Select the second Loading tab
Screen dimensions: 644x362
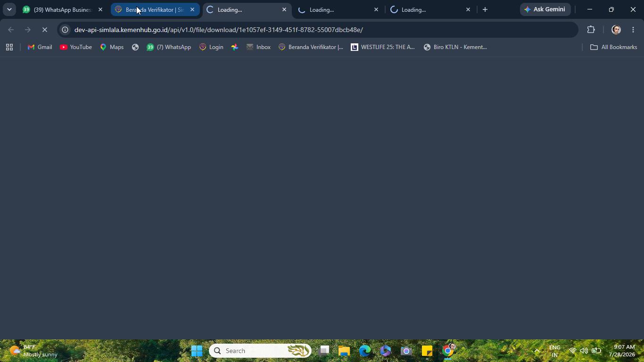[339, 9]
